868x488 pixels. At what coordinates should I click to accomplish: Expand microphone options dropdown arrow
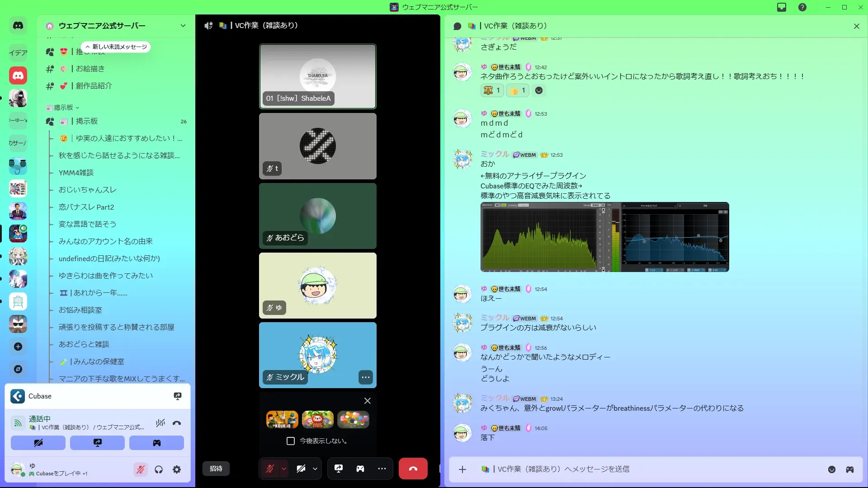(x=284, y=469)
